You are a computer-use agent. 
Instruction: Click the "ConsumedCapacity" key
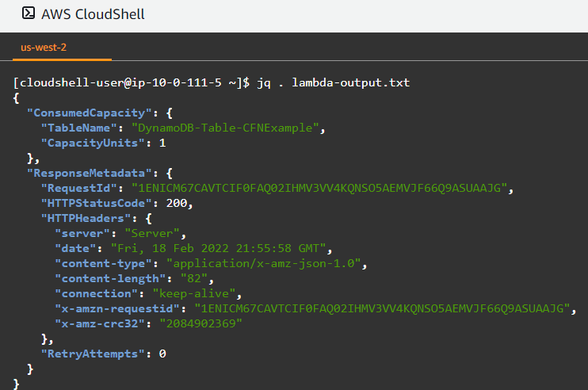(90, 113)
